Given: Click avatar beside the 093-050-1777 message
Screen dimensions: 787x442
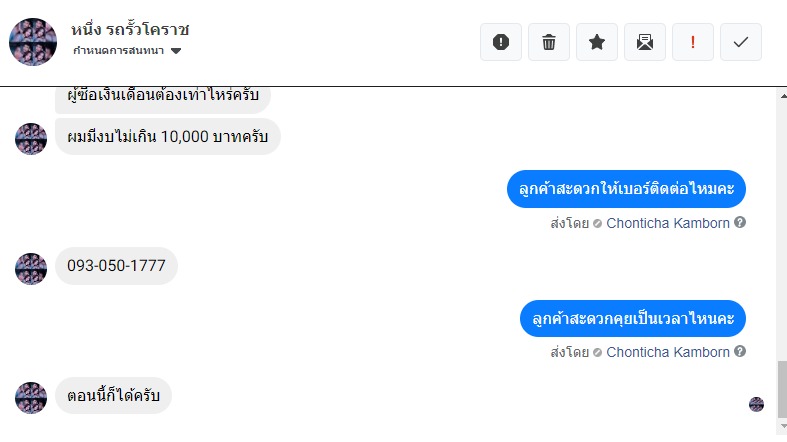Looking at the screenshot, I should click(31, 268).
